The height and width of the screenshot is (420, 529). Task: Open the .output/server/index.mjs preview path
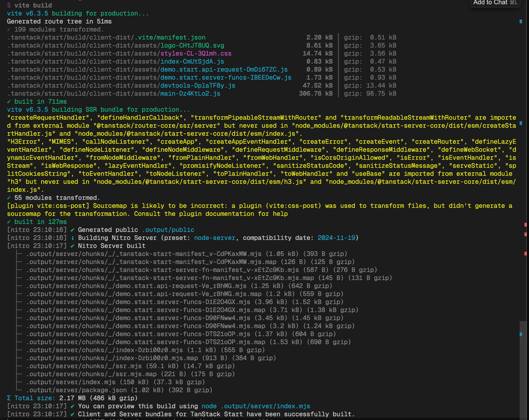click(x=265, y=406)
